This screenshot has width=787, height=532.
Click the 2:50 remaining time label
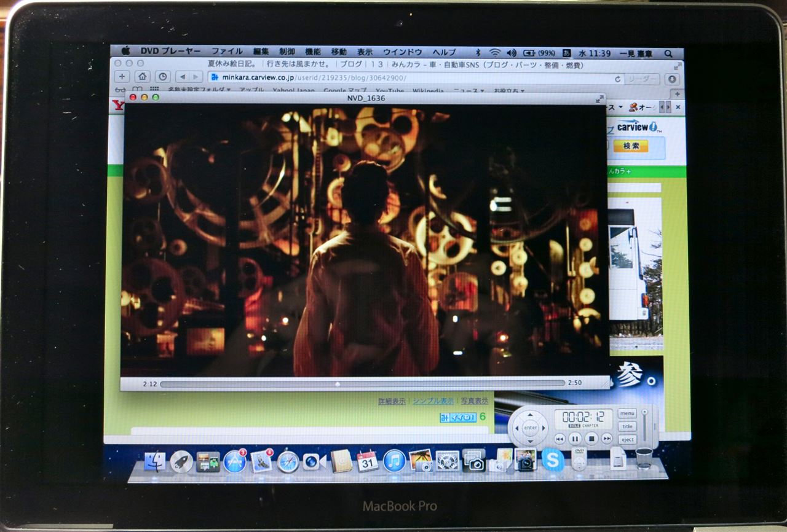point(575,383)
